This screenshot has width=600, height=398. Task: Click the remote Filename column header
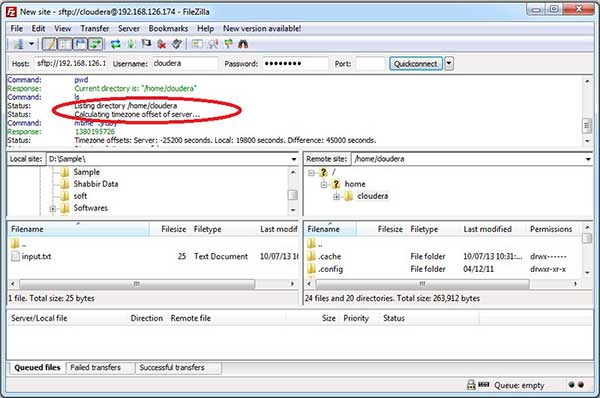click(x=331, y=229)
